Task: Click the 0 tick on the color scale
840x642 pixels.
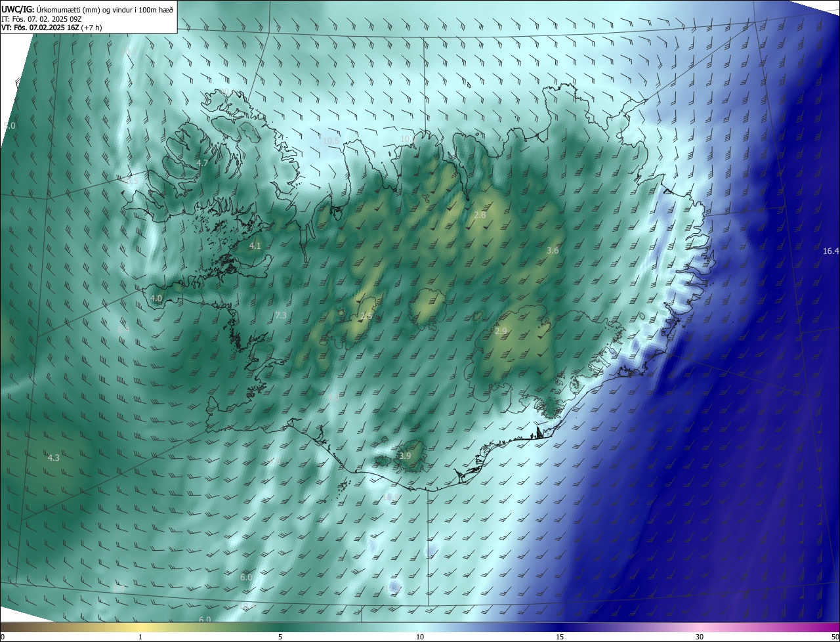Action: tap(2, 637)
